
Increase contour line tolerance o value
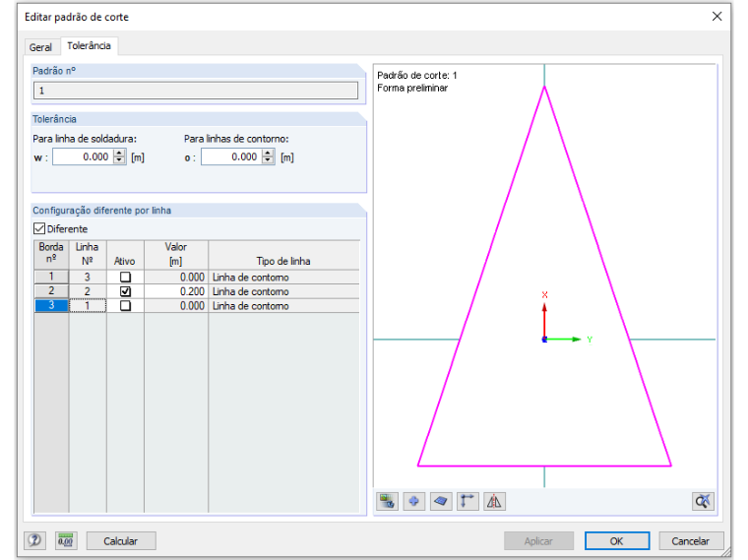tap(268, 154)
